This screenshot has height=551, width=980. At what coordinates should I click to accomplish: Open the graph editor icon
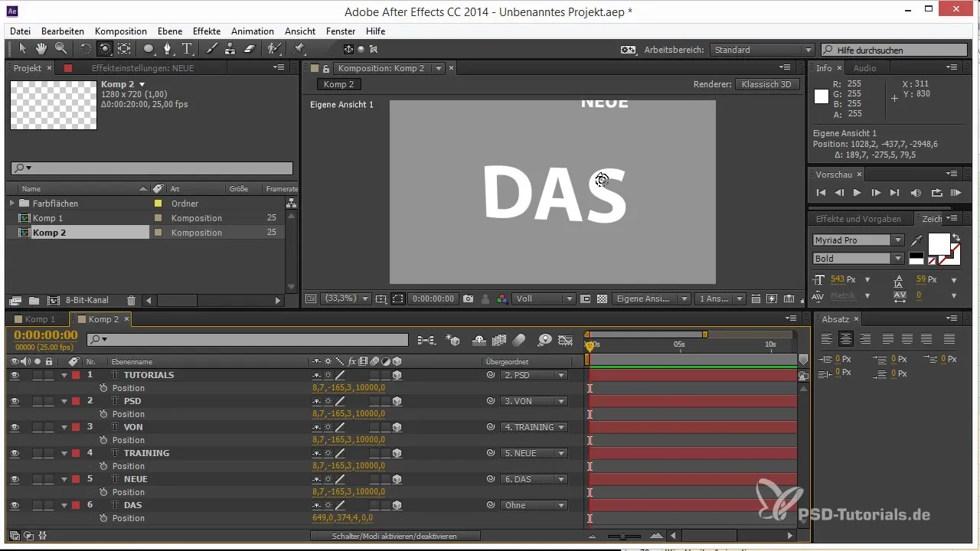tap(566, 340)
